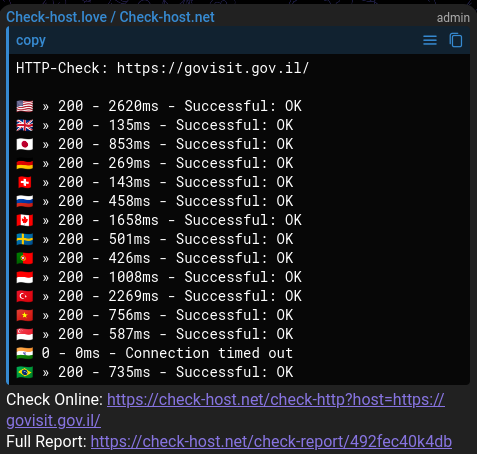The width and height of the screenshot is (477, 454).
Task: Select the 587ms response time value
Action: coord(129,334)
